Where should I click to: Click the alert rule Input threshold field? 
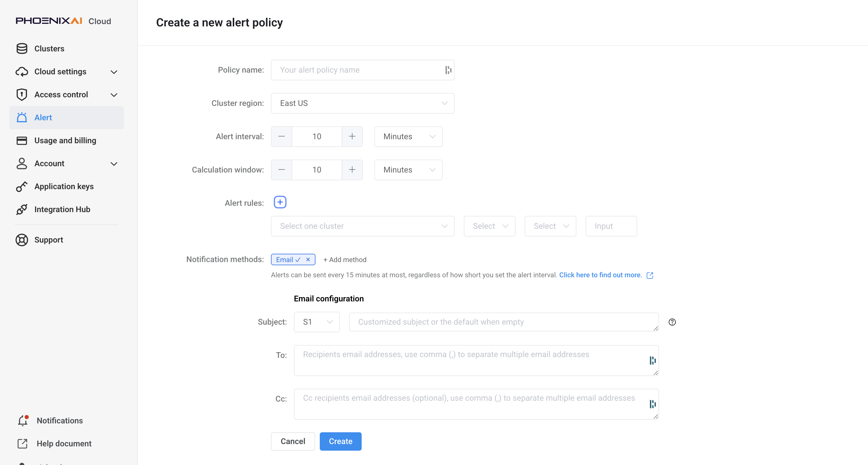[x=611, y=226]
